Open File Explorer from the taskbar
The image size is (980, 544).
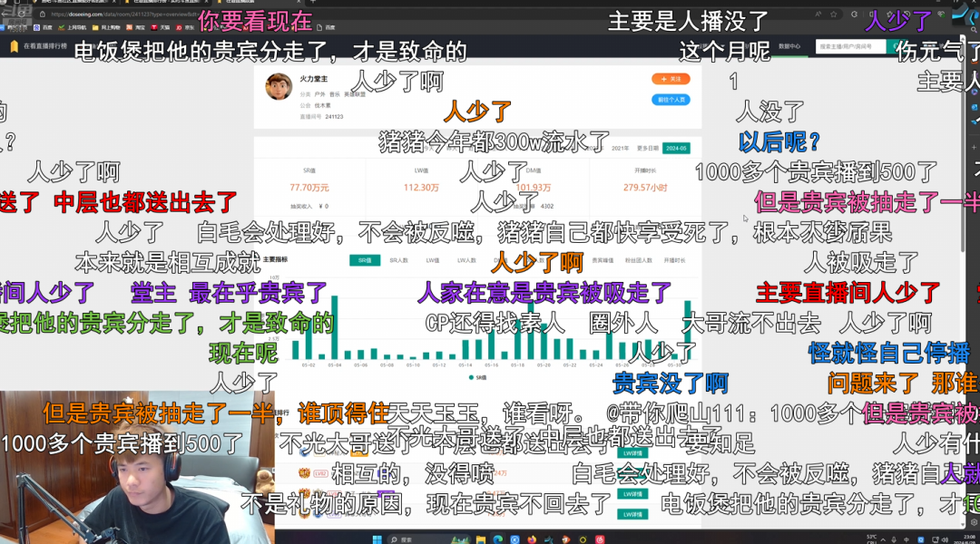tap(480, 539)
